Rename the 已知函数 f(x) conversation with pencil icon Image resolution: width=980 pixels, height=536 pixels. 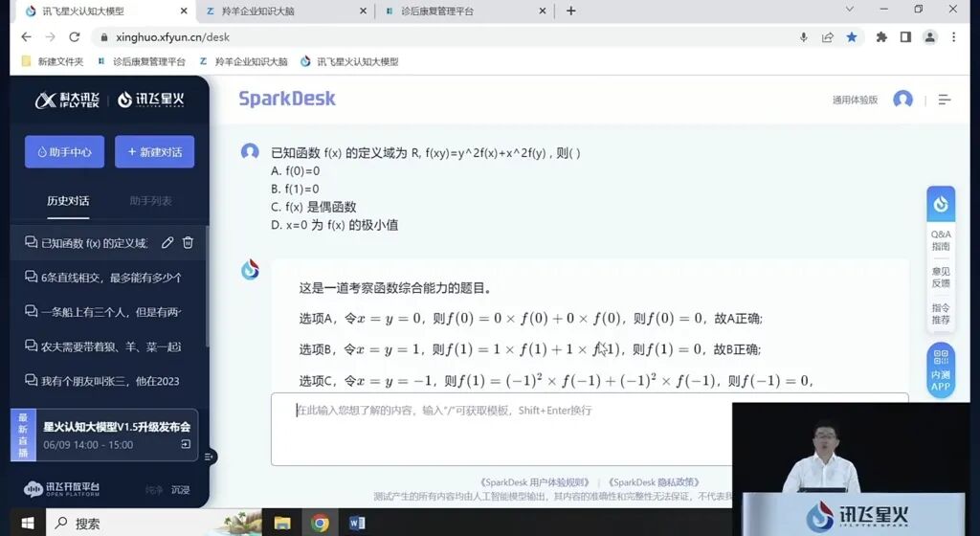(167, 242)
